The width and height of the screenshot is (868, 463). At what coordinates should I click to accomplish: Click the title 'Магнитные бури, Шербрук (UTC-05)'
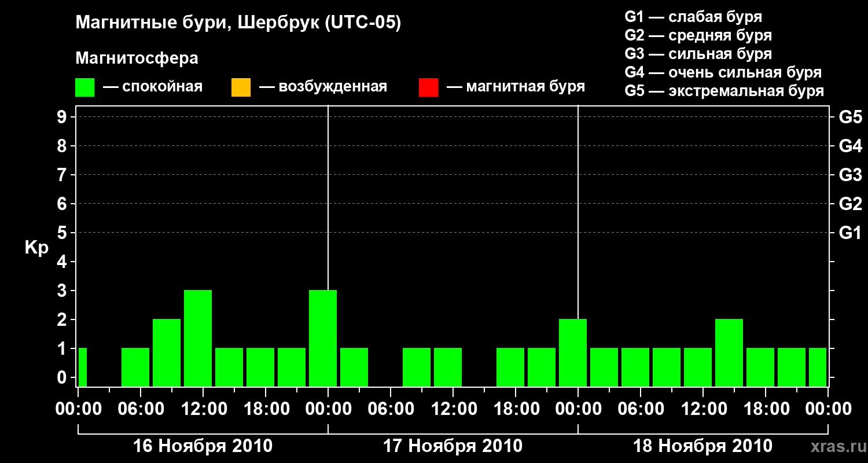pyautogui.click(x=238, y=24)
